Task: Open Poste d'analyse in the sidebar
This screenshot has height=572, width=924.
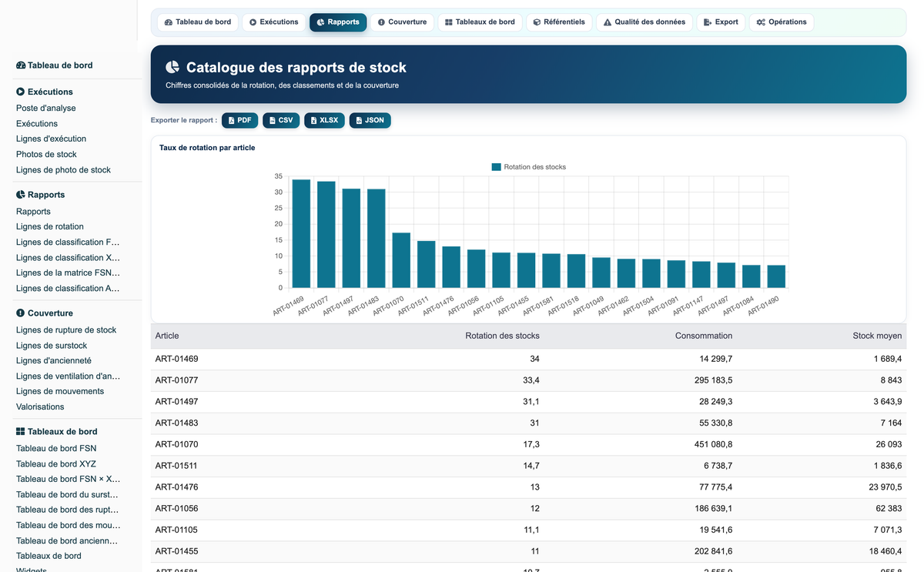Action: 46,109
